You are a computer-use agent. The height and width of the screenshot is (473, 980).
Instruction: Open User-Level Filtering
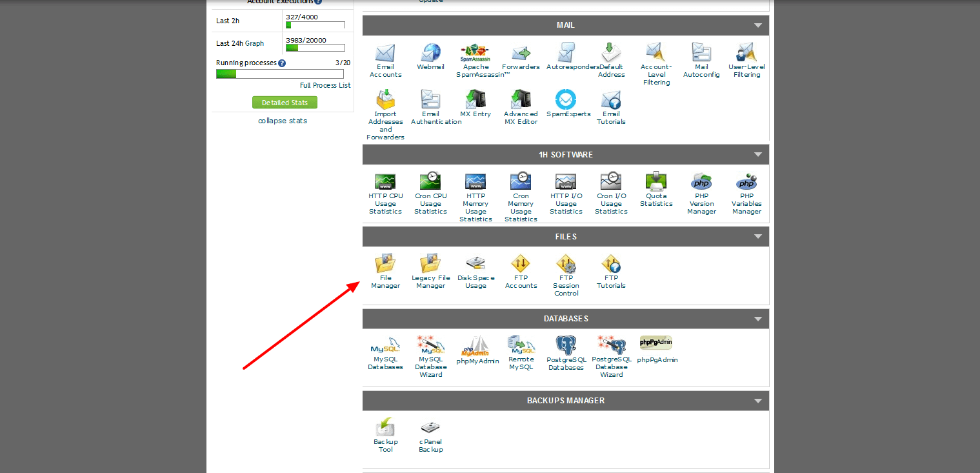pos(746,61)
